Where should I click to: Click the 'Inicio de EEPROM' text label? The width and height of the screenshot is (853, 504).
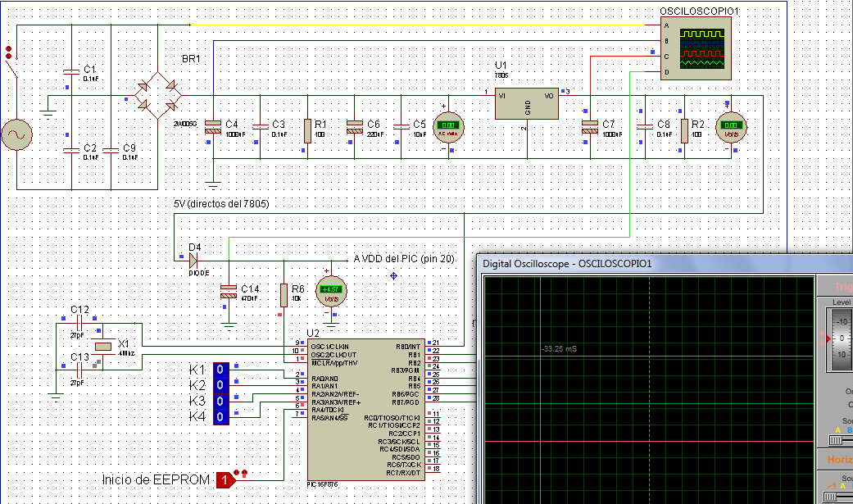[157, 479]
